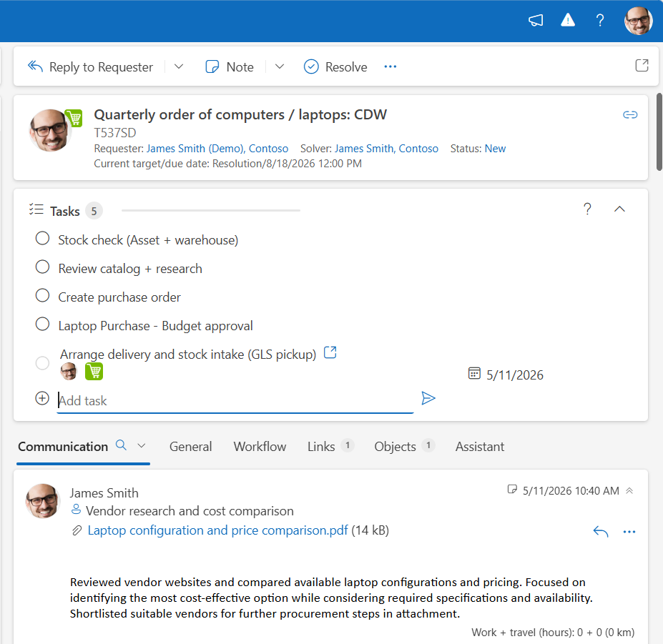Mark Create purchase order task complete
663x644 pixels.
(42, 295)
